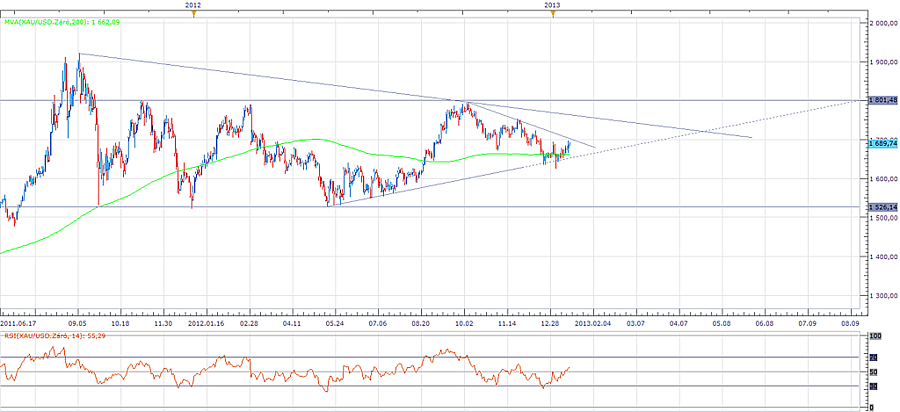
Task: Click the 1 801,48 price level tag
Action: pos(881,100)
